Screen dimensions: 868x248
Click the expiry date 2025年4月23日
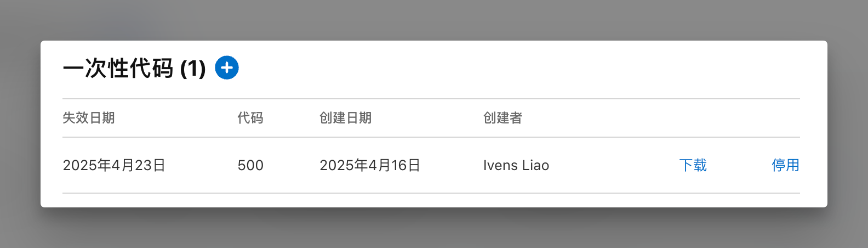tap(114, 165)
